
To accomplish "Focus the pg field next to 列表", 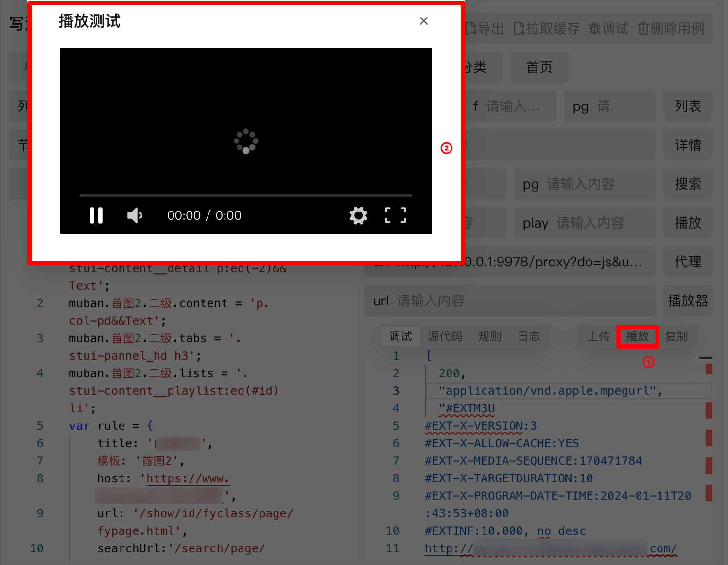I will click(610, 106).
